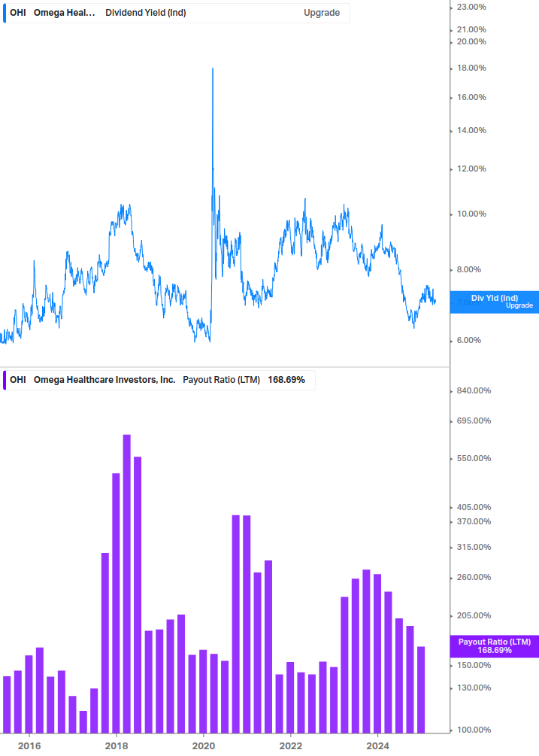Image resolution: width=539 pixels, height=756 pixels.
Task: Click the 'Payout Ratio (LTM)' legend label
Action: pyautogui.click(x=221, y=380)
